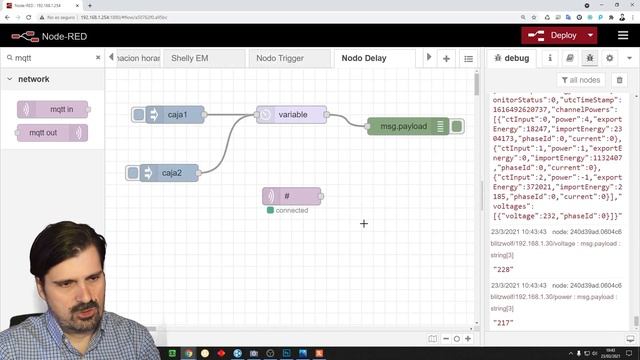This screenshot has height=360, width=640.
Task: Open the Deploy options dropdown arrow
Action: click(x=591, y=36)
